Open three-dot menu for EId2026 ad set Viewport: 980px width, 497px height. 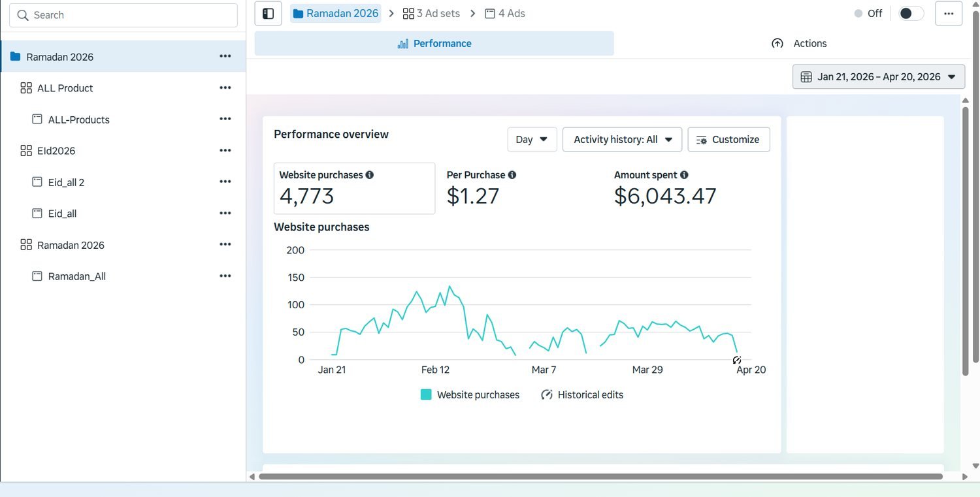(225, 150)
